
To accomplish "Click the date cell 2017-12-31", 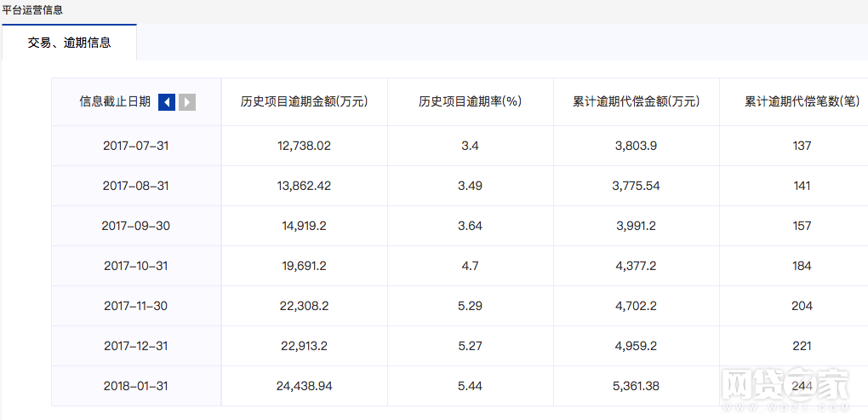I will tap(135, 346).
